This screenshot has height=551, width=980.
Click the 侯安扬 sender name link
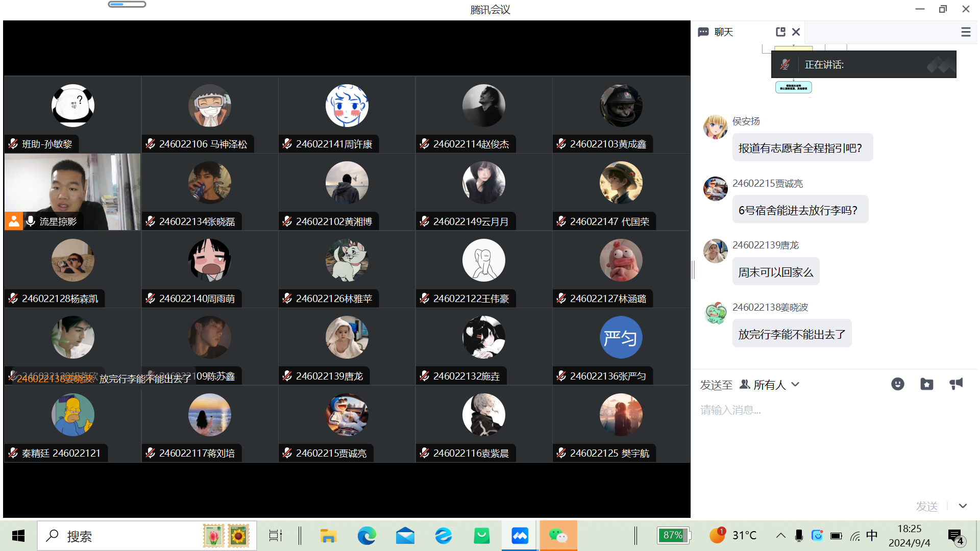pyautogui.click(x=746, y=121)
